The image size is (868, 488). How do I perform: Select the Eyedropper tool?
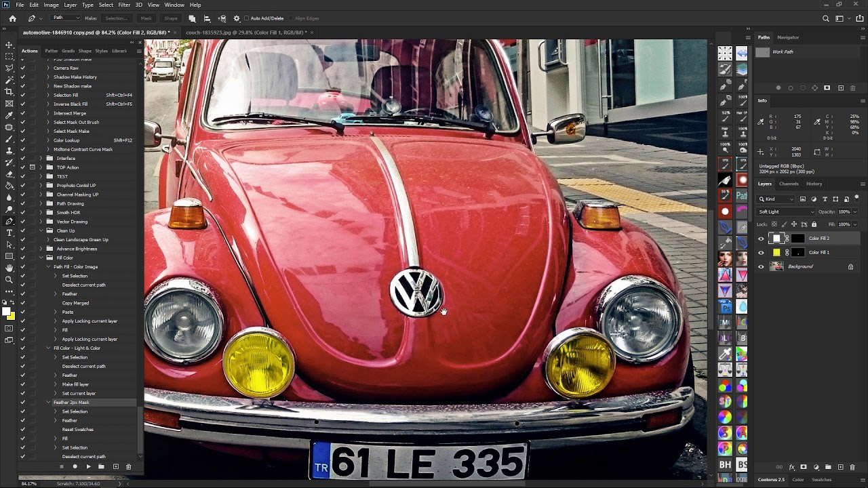pyautogui.click(x=9, y=115)
